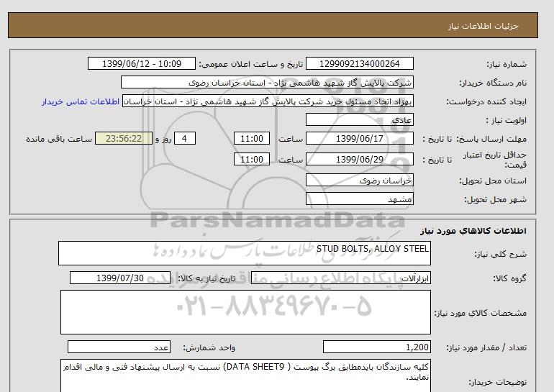Click the شهر محل تحویل label

495,199
